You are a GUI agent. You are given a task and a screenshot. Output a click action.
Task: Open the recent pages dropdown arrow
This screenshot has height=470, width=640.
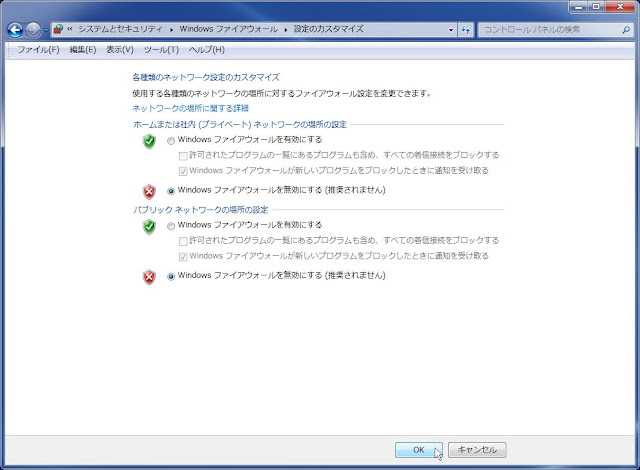tap(46, 30)
